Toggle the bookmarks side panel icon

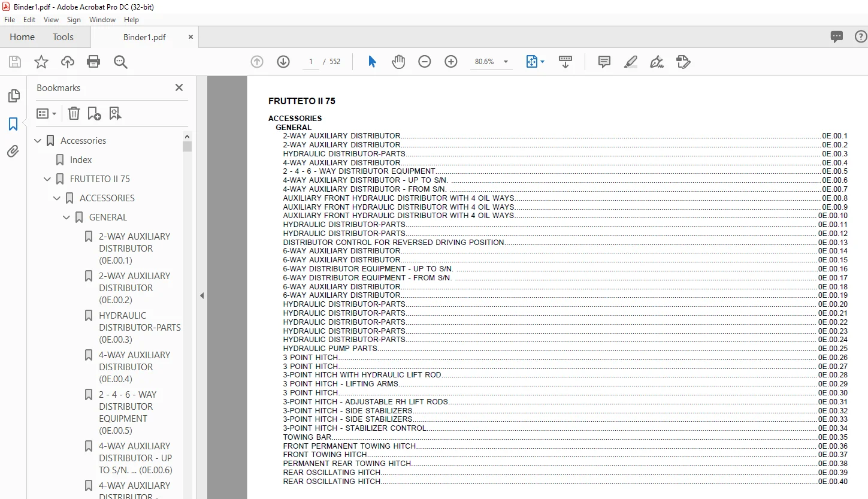[13, 124]
